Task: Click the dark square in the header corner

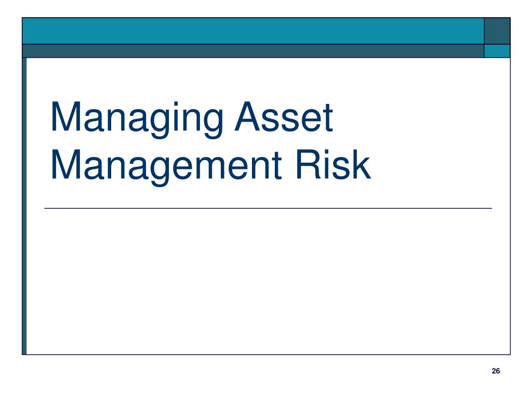Action: [x=497, y=31]
